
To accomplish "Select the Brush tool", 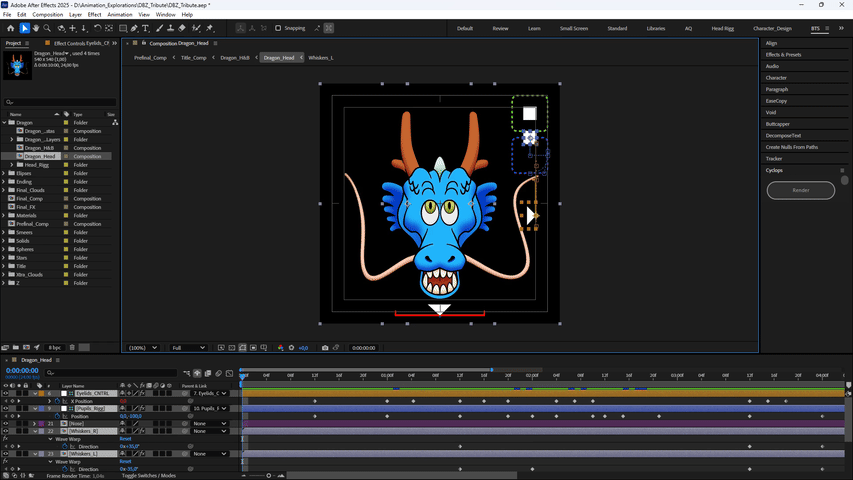I will [159, 28].
